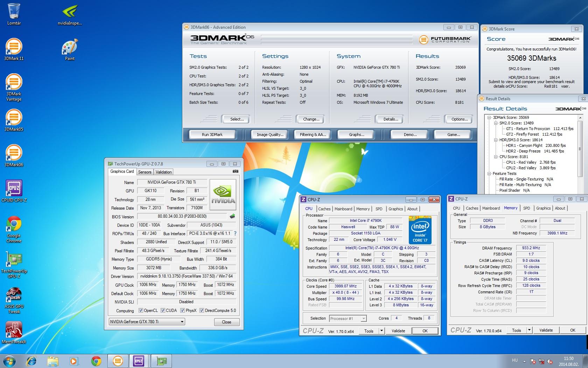Click the Close button in GPU-Z
The height and width of the screenshot is (368, 588).
coord(226,322)
